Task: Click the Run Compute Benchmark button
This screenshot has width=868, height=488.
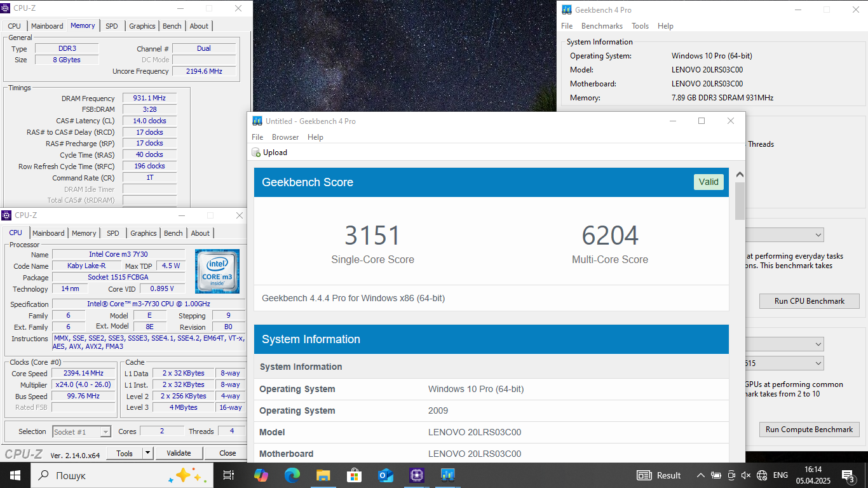Action: (809, 430)
